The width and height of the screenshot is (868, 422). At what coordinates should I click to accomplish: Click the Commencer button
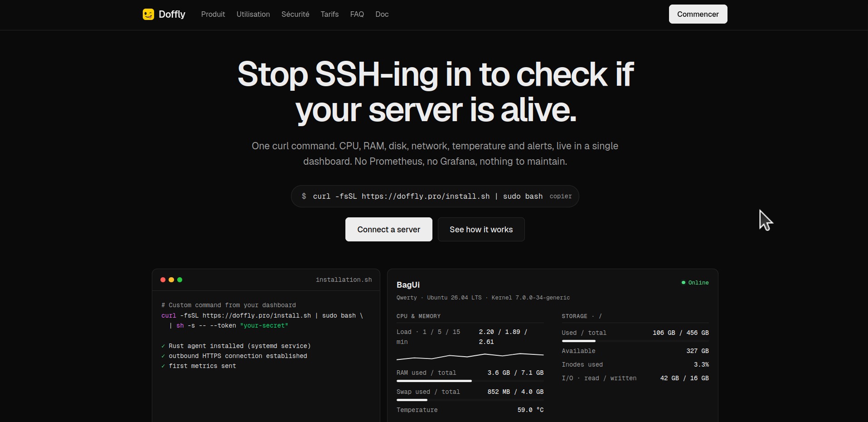pos(698,14)
